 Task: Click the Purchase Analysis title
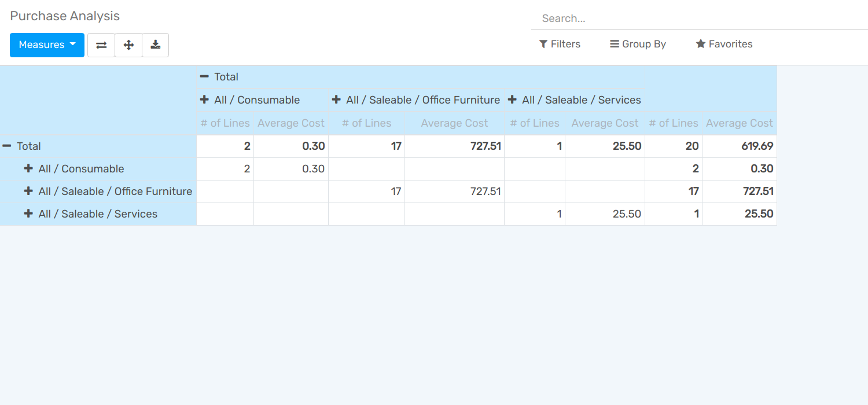click(x=64, y=16)
